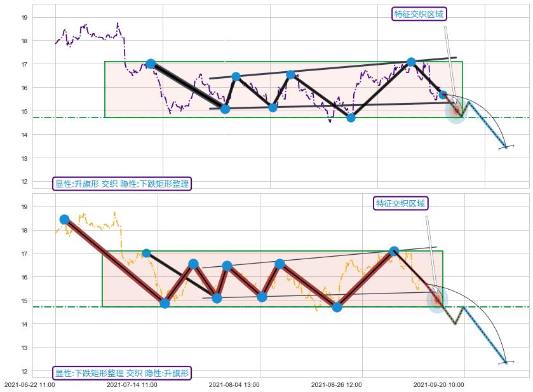This screenshot has height=392, width=533.
Task: Select the 显性:升旗形 交织 隐性:下跌矩形整理 caption
Action: click(x=122, y=184)
